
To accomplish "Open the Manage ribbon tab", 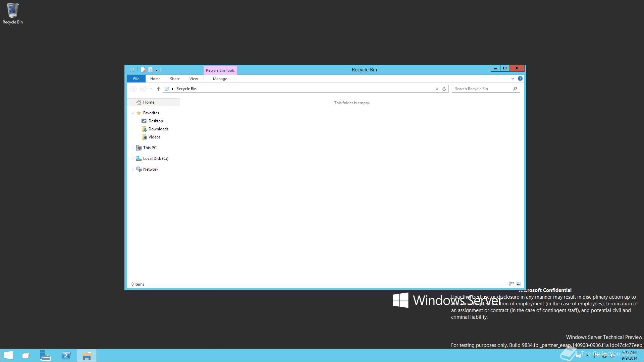I will 220,79.
